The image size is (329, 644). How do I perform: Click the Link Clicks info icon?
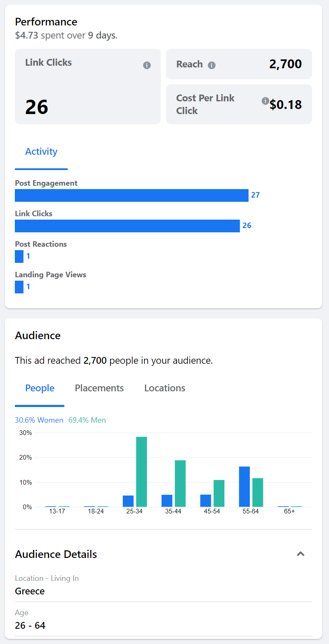pos(147,65)
